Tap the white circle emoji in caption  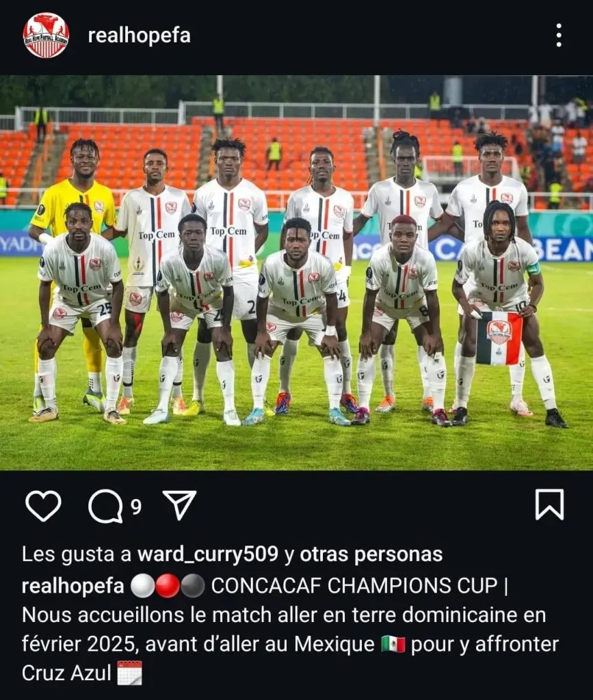coord(143,586)
